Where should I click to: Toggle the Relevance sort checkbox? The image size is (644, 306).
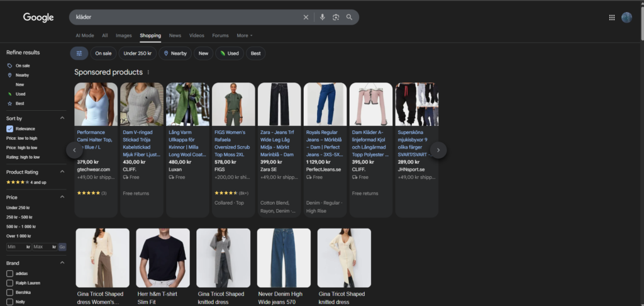tap(10, 128)
